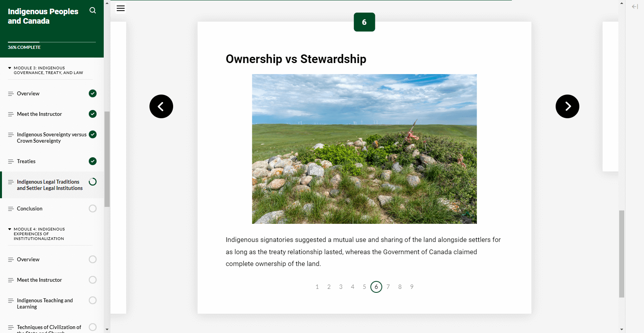Click the sidebar scroll down arrow

pos(107,329)
